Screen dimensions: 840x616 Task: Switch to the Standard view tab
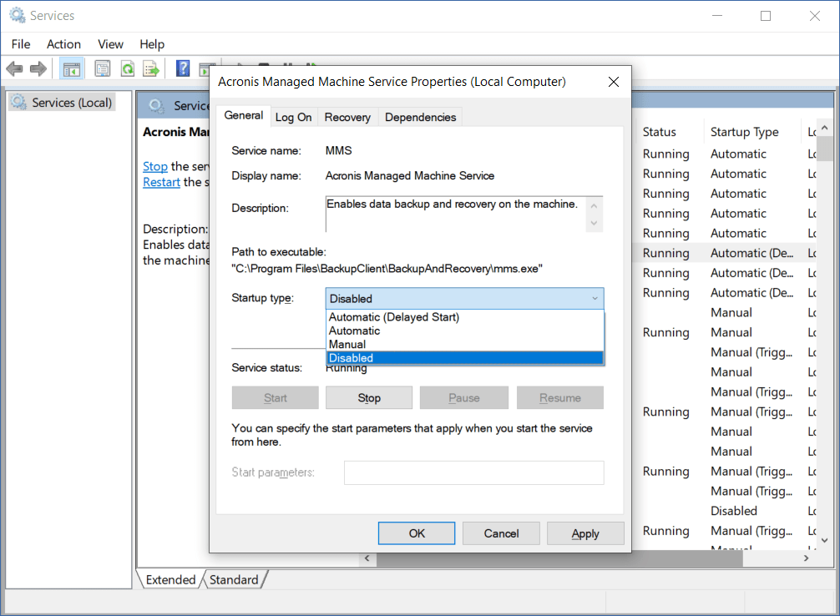(x=234, y=580)
